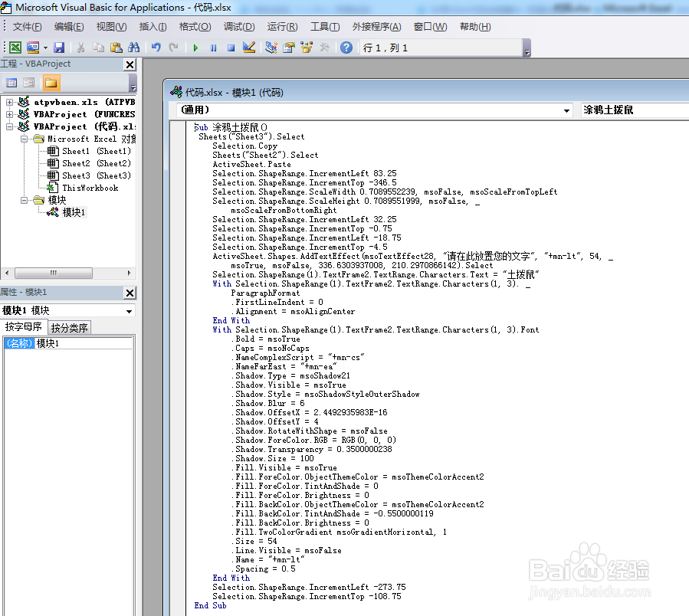This screenshot has width=689, height=616.
Task: Click the Redo arrow icon
Action: pos(173,48)
